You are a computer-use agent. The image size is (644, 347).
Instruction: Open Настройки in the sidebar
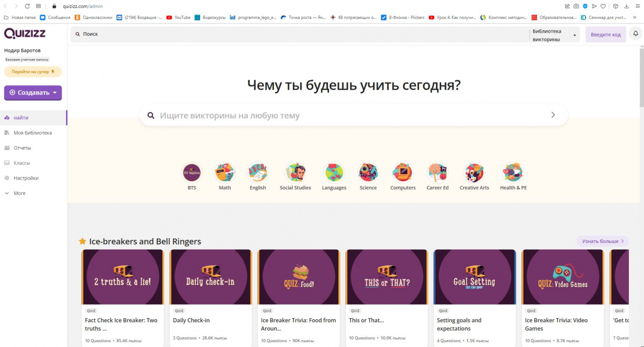coord(33,178)
